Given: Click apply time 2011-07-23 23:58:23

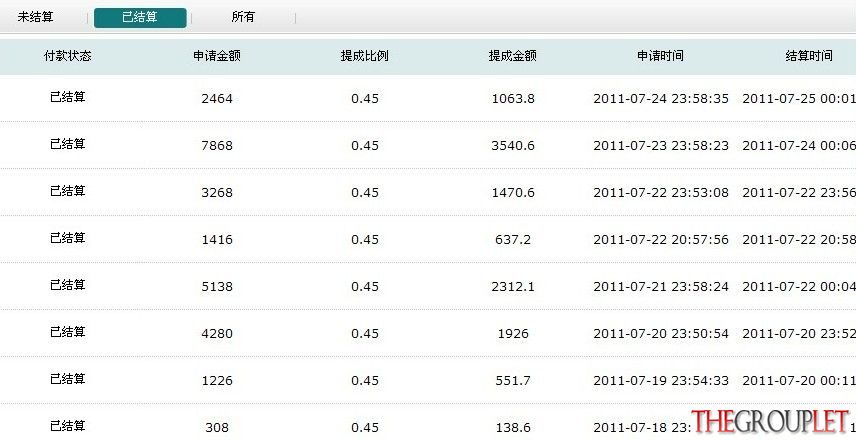Looking at the screenshot, I should coord(661,146).
